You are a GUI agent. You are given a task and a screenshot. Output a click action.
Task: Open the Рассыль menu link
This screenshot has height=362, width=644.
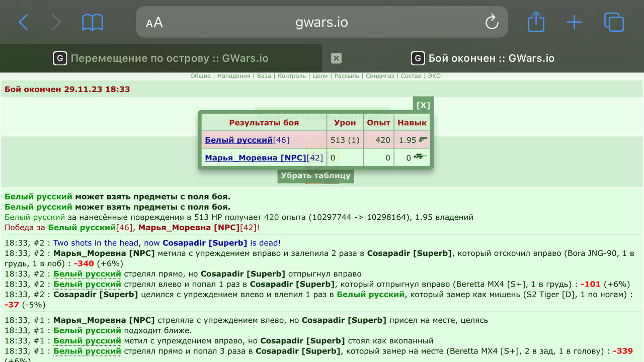click(347, 76)
